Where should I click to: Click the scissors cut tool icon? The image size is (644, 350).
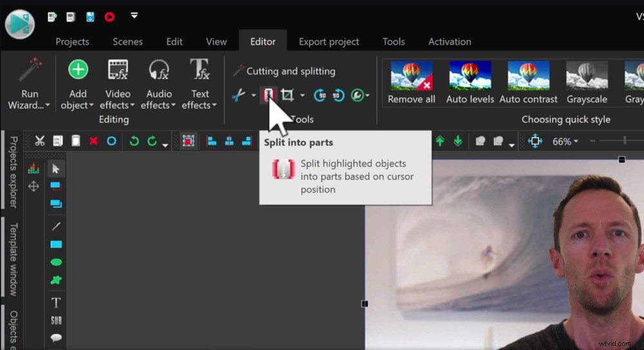pos(239,95)
